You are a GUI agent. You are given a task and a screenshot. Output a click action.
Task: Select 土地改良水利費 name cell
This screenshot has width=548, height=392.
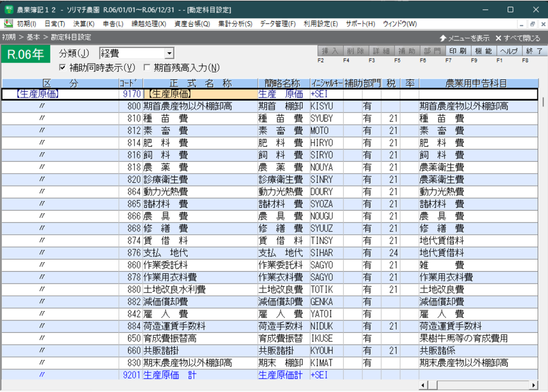pos(200,289)
